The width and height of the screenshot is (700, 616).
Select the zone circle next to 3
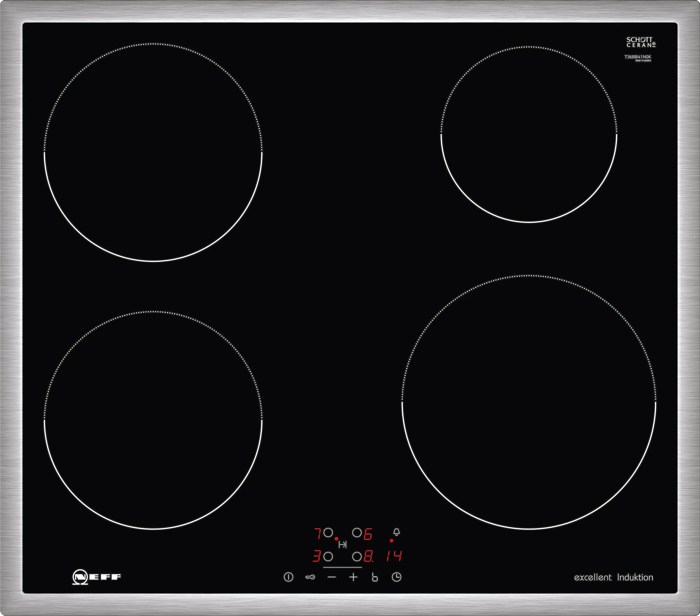pos(328,557)
